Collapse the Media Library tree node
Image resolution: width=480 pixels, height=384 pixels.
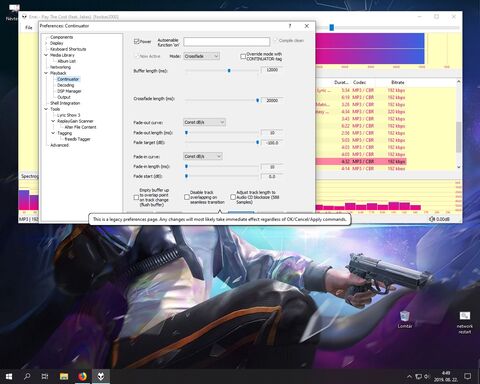click(x=46, y=55)
